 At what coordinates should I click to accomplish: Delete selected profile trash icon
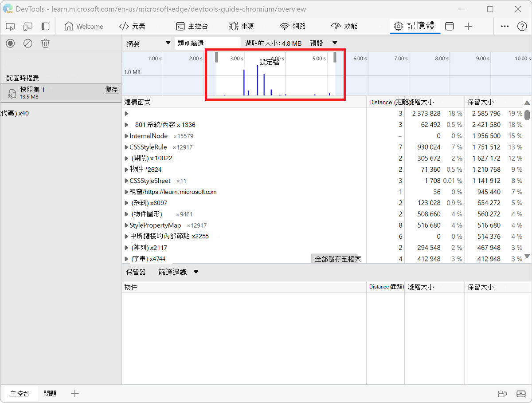pos(45,43)
